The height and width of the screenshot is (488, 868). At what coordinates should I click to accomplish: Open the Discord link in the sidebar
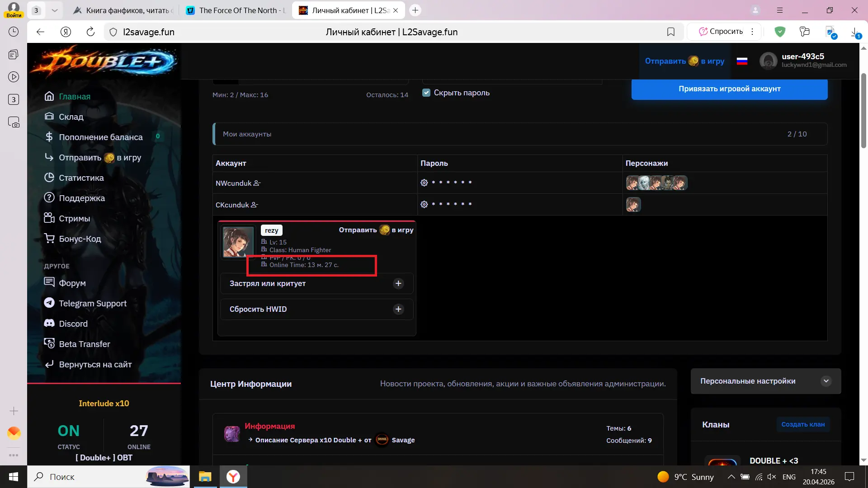(x=73, y=324)
